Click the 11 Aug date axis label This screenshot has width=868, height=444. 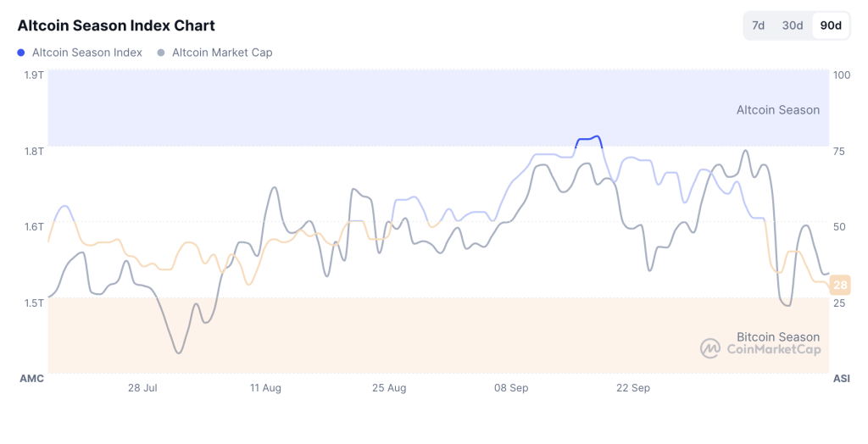pyautogui.click(x=265, y=388)
